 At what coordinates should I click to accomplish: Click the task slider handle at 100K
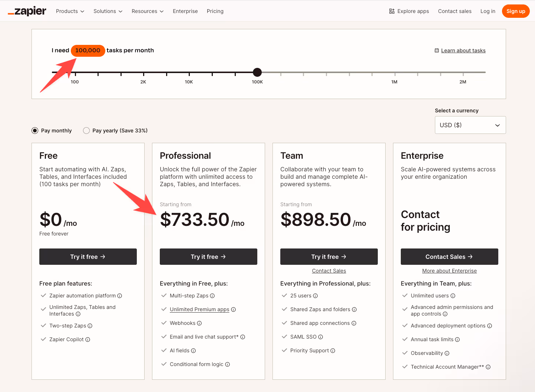pyautogui.click(x=257, y=72)
